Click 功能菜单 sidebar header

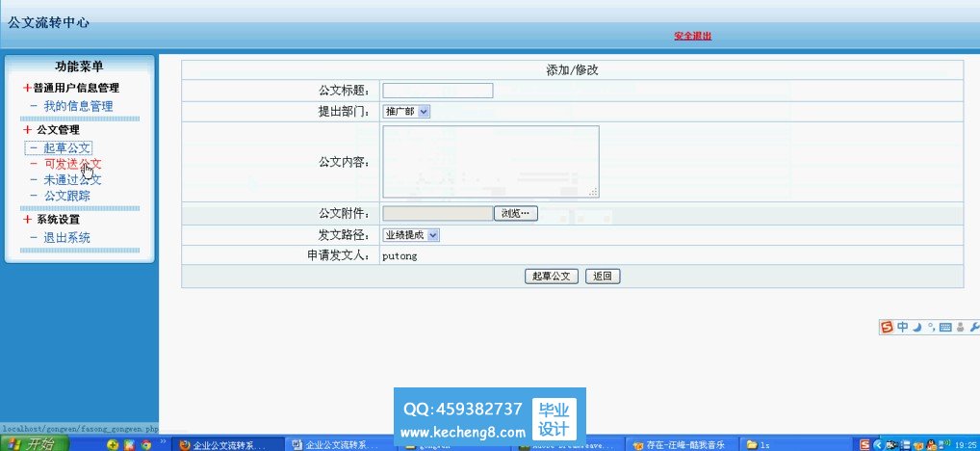79,66
